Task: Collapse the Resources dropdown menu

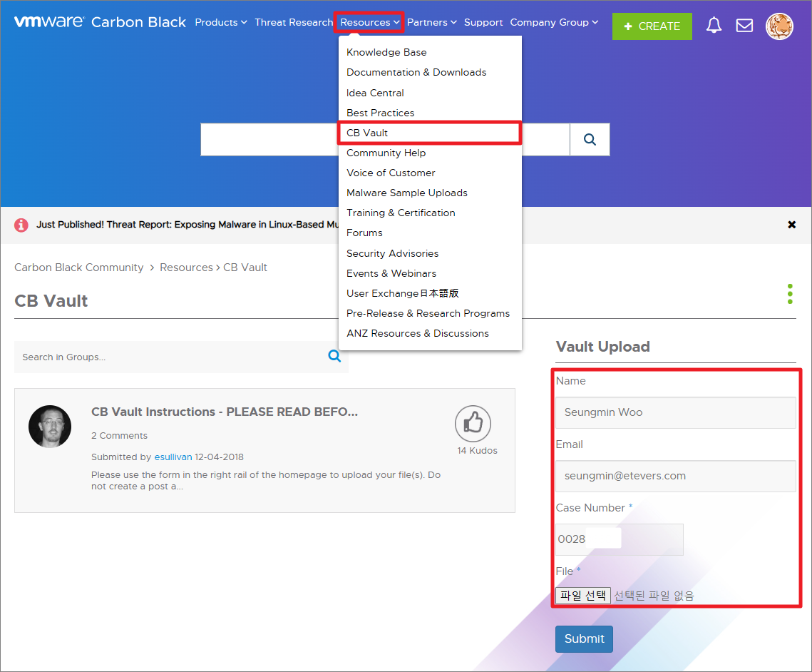Action: click(369, 22)
